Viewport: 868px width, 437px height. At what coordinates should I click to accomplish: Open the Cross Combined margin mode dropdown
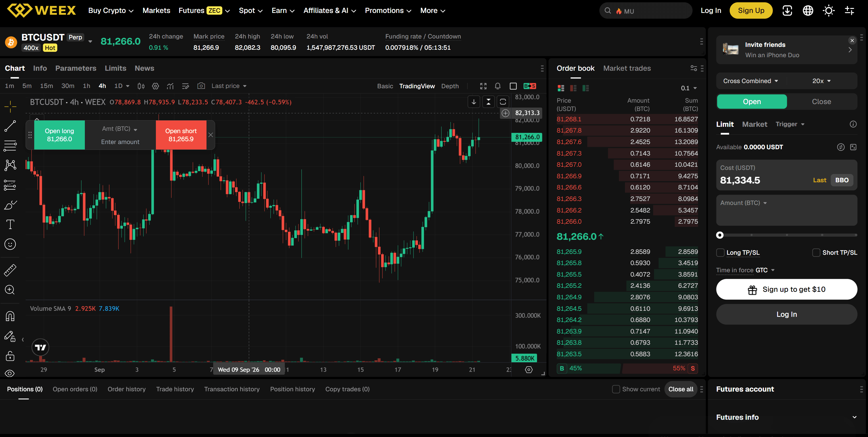coord(750,81)
